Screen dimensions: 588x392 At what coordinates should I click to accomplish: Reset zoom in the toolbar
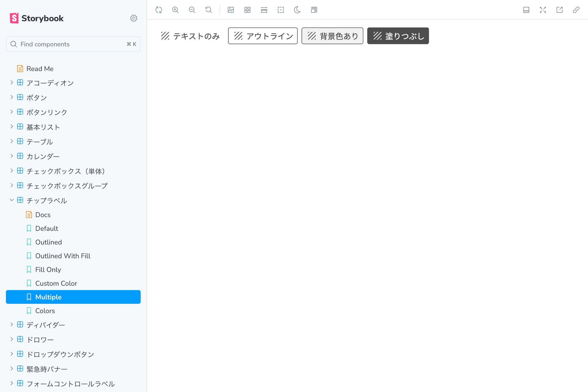[x=209, y=10]
